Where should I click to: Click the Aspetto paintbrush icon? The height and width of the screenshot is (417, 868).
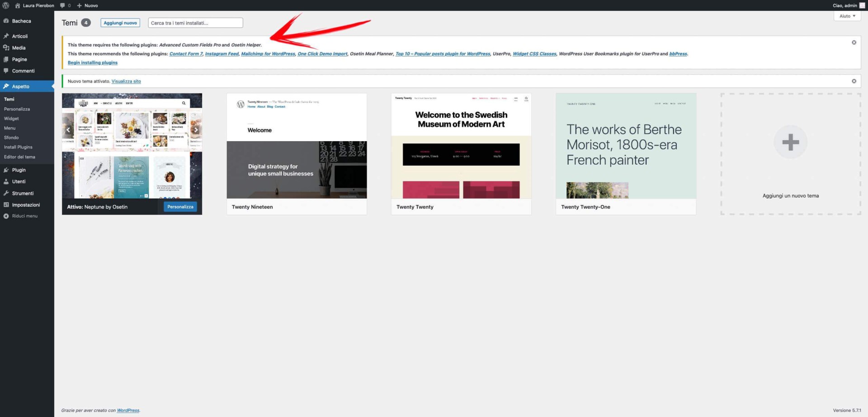point(6,86)
